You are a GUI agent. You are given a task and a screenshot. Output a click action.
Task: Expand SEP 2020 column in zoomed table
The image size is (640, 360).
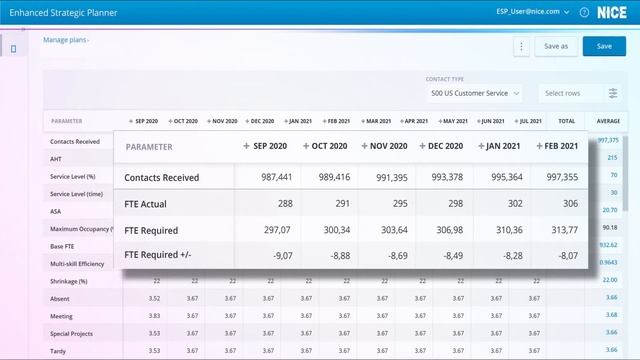(246, 146)
